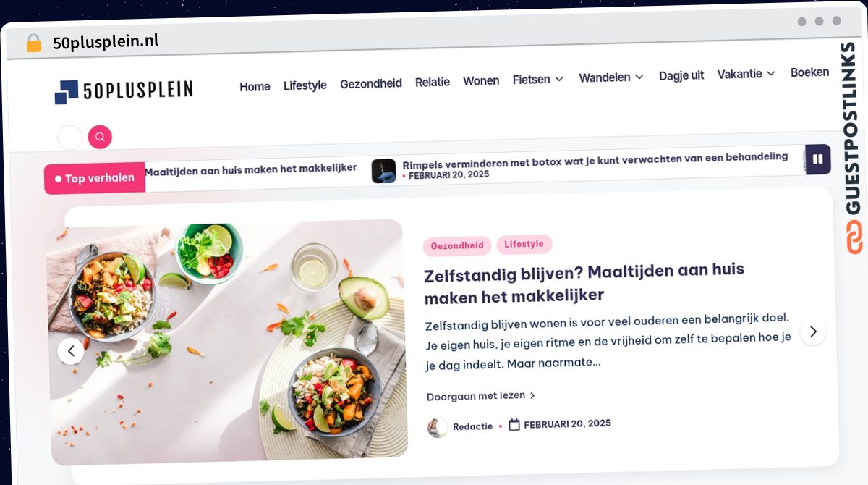This screenshot has width=868, height=485.
Task: Select the pink Gezondheid category tag
Action: [x=457, y=245]
